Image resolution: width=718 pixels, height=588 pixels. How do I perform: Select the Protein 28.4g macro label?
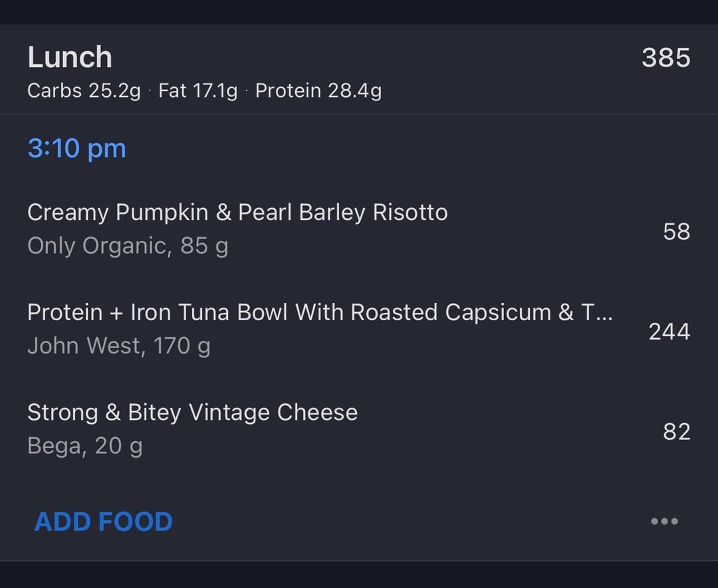tap(318, 90)
